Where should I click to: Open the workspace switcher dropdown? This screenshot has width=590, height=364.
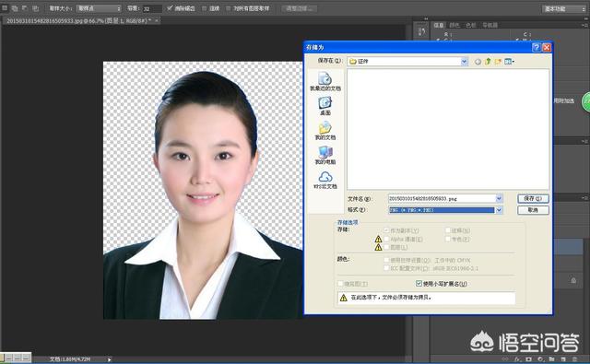click(564, 8)
